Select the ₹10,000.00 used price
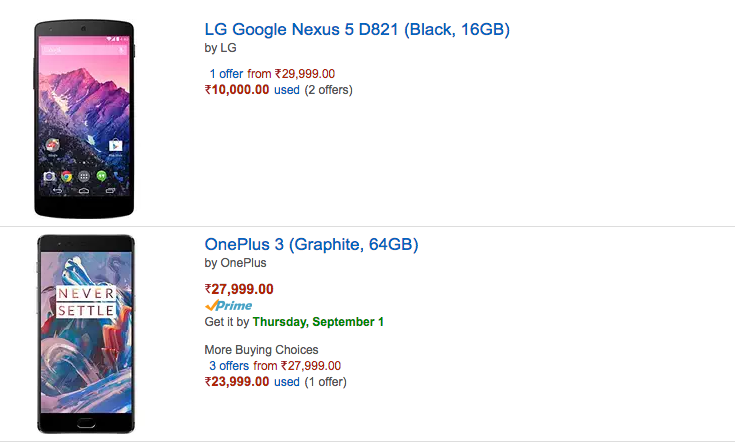735x444 pixels. point(237,90)
